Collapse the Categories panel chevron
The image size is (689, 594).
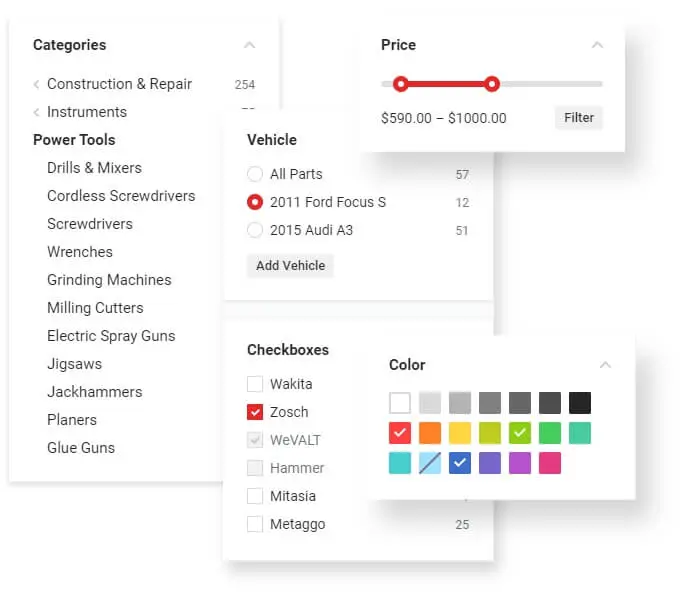(x=249, y=45)
